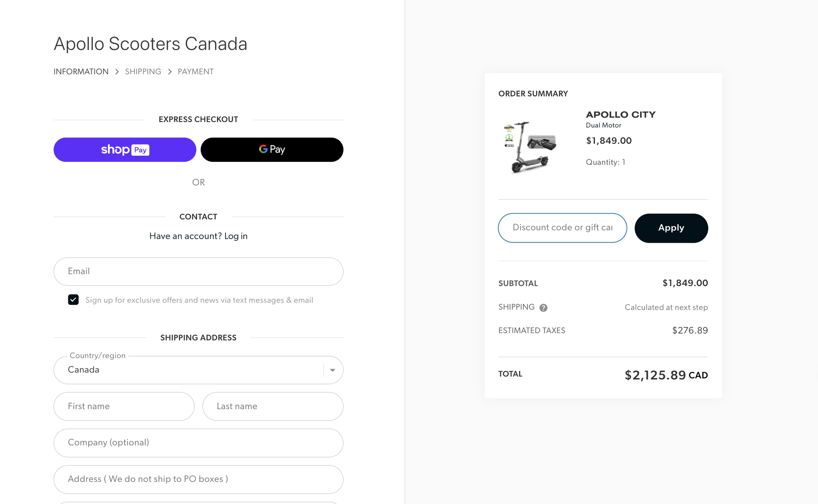Pay with the Google Pay button
This screenshot has width=818, height=504.
272,150
